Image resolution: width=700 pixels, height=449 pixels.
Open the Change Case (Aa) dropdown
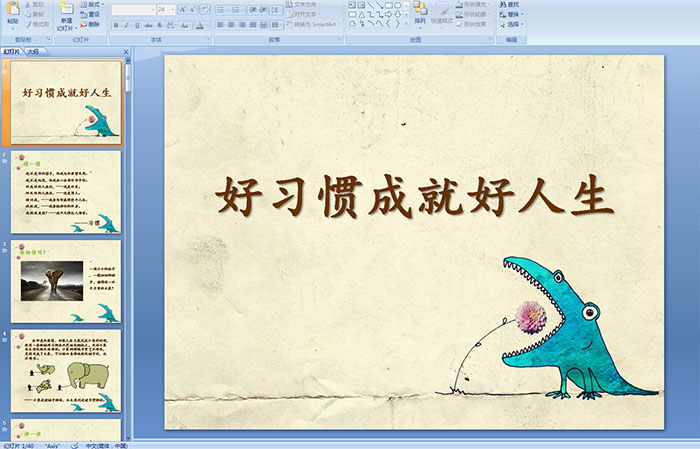(185, 25)
